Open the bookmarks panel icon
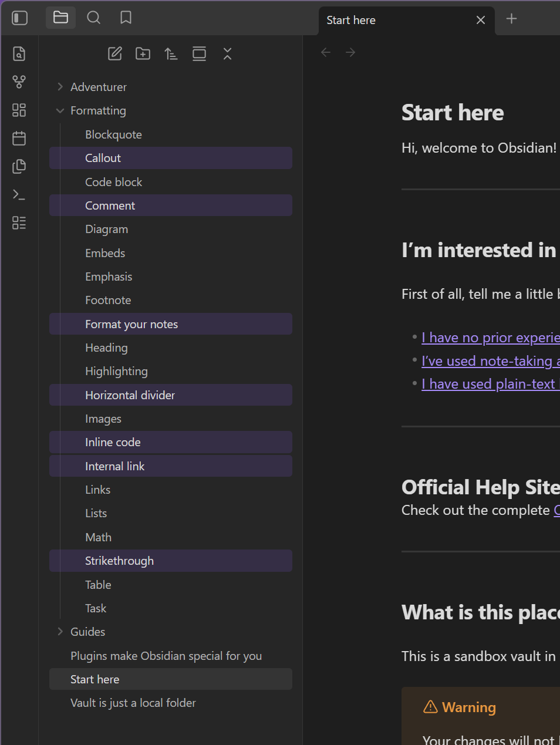Screen dimensions: 560x745 tap(126, 18)
